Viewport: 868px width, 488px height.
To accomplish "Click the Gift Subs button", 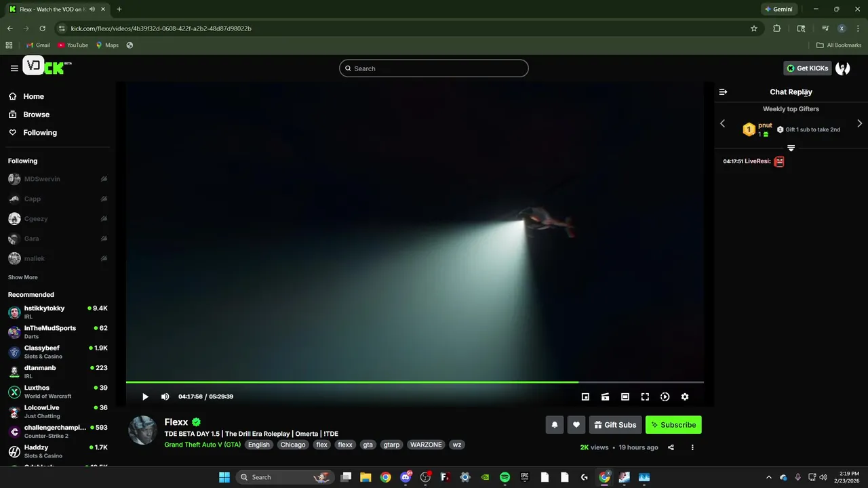I will (616, 425).
